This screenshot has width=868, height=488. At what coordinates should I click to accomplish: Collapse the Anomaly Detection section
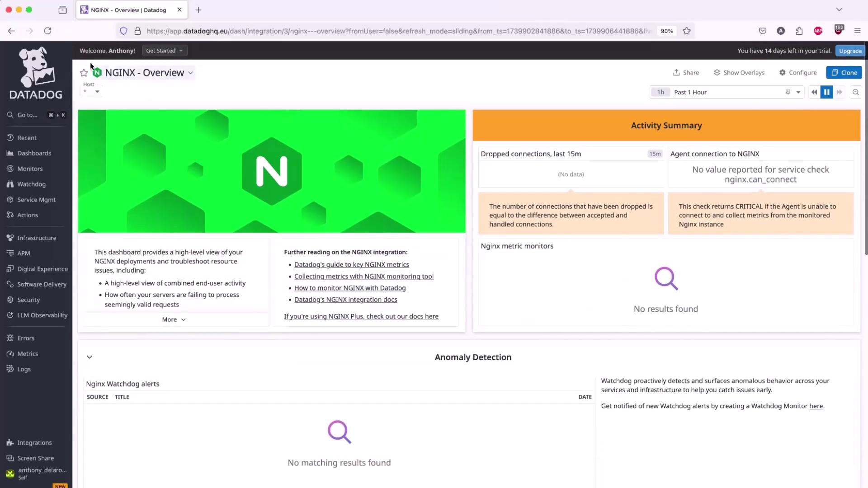click(90, 357)
